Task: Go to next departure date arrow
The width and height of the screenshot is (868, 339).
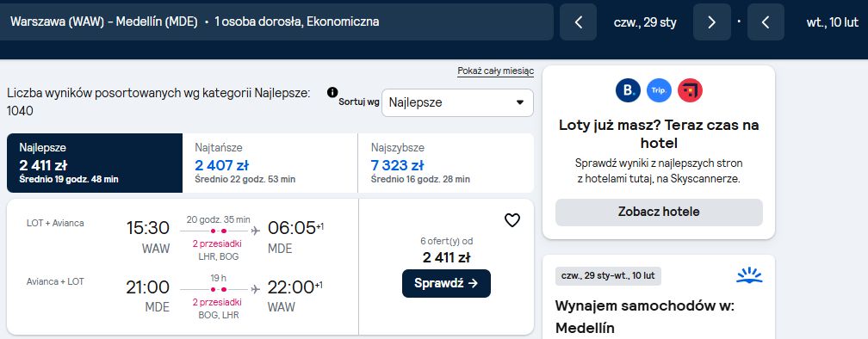Action: (712, 22)
